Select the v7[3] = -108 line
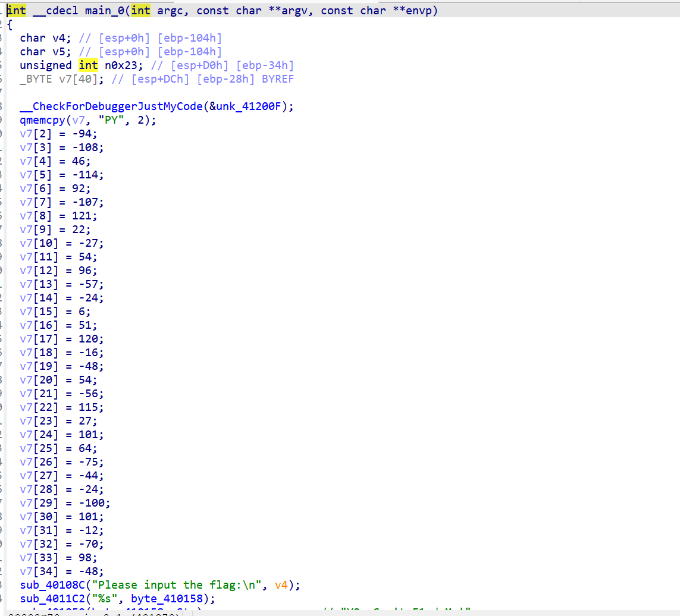680x616 pixels. point(62,147)
